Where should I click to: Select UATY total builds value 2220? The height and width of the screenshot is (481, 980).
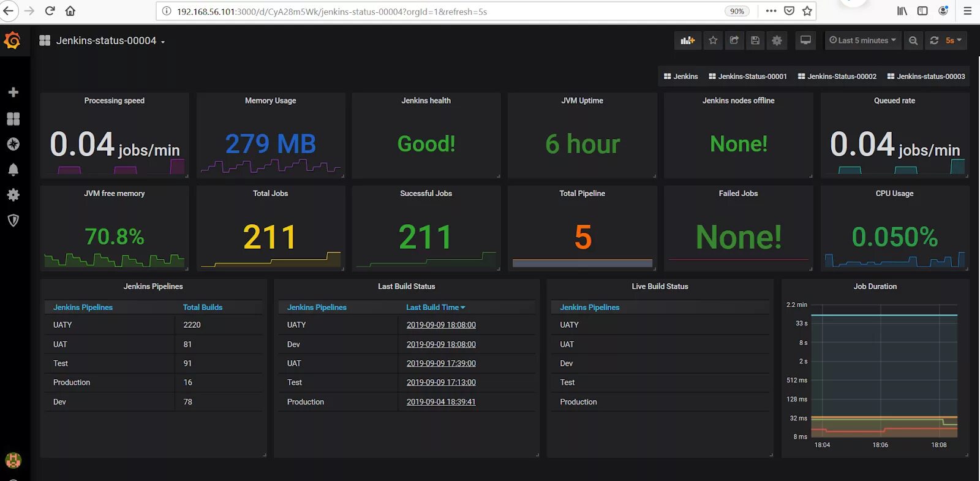(x=192, y=325)
